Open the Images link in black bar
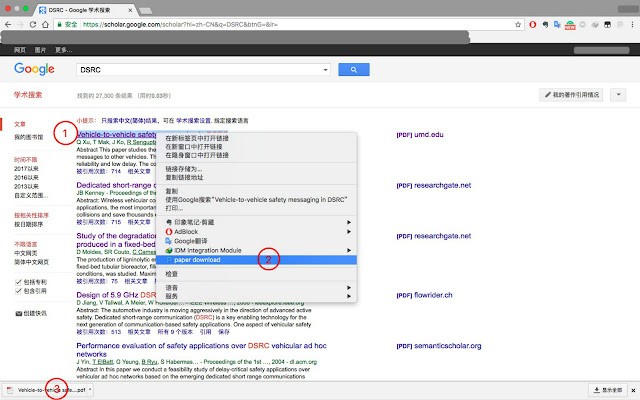Screen dimensions: 640x400 tap(40, 50)
